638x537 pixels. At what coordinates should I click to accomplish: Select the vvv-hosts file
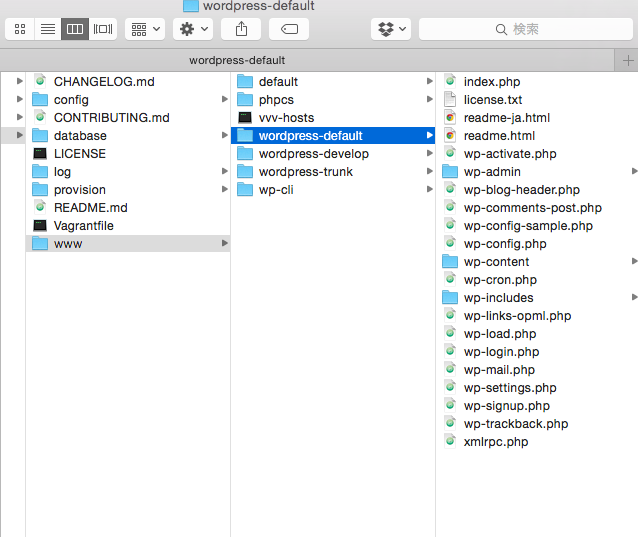[333, 118]
